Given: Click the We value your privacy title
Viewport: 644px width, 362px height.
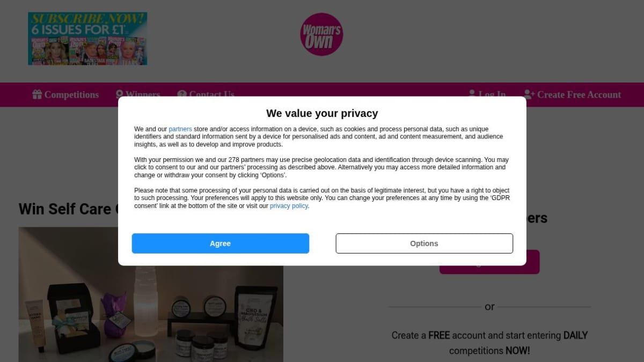Looking at the screenshot, I should 322,113.
